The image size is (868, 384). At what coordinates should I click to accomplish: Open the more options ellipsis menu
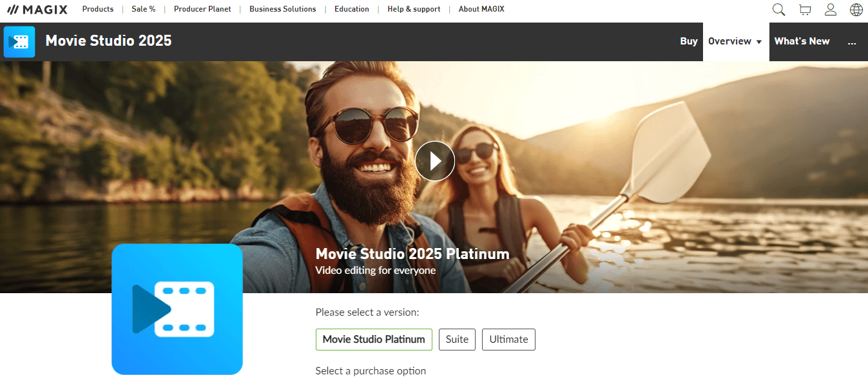coord(852,42)
